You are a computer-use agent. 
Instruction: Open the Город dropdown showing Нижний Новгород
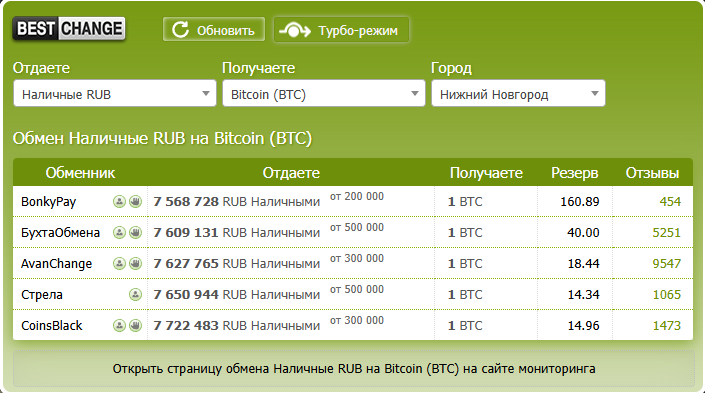point(518,94)
